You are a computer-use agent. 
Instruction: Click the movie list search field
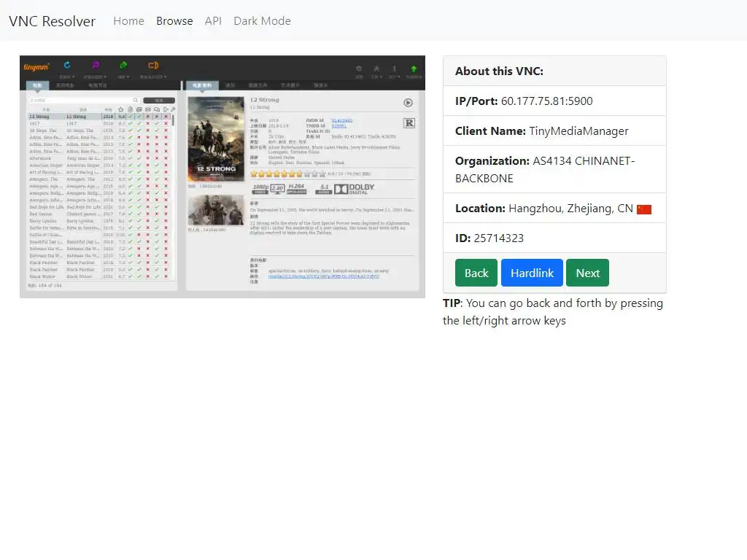[83, 101]
